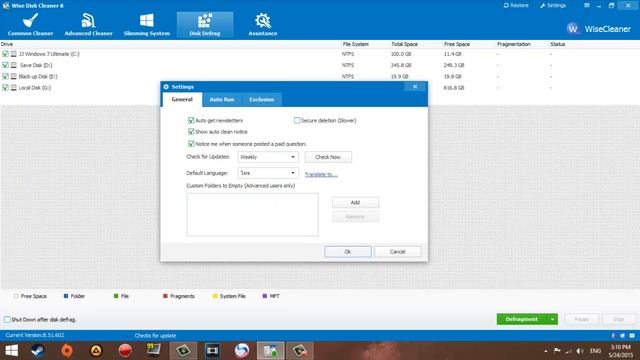The width and height of the screenshot is (640, 360).
Task: Click 100.0 GB total space cell
Action: click(401, 54)
